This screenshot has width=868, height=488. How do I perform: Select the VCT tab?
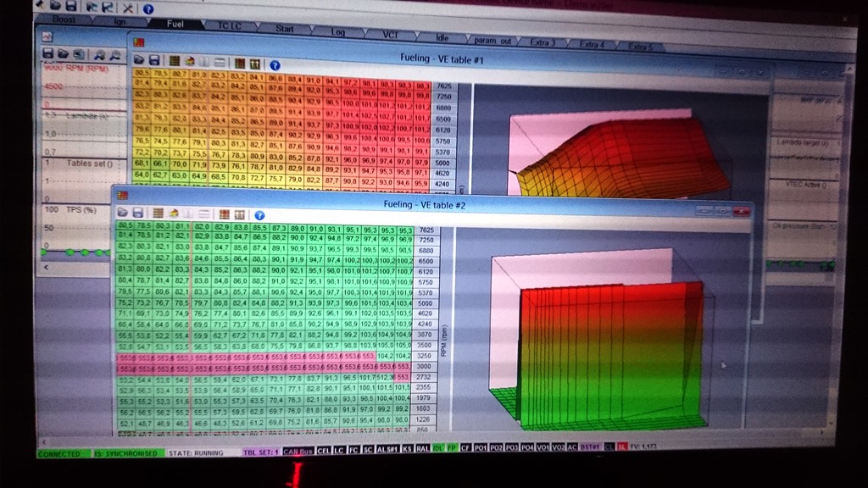pos(390,34)
